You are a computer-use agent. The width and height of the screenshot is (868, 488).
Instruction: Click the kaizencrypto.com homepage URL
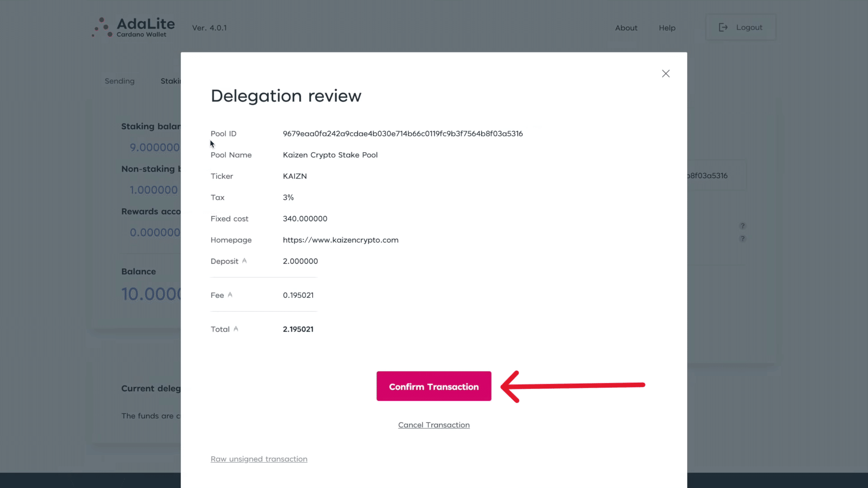pyautogui.click(x=340, y=240)
